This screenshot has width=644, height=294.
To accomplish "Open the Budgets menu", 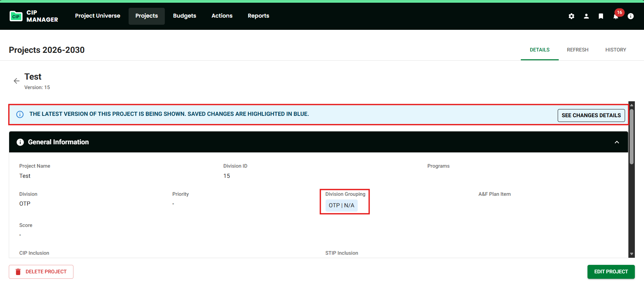I will tap(184, 16).
